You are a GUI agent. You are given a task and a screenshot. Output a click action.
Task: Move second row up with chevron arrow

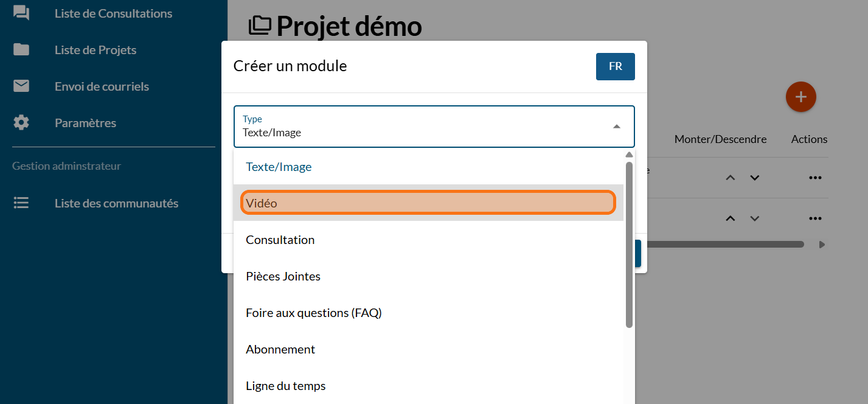(731, 218)
